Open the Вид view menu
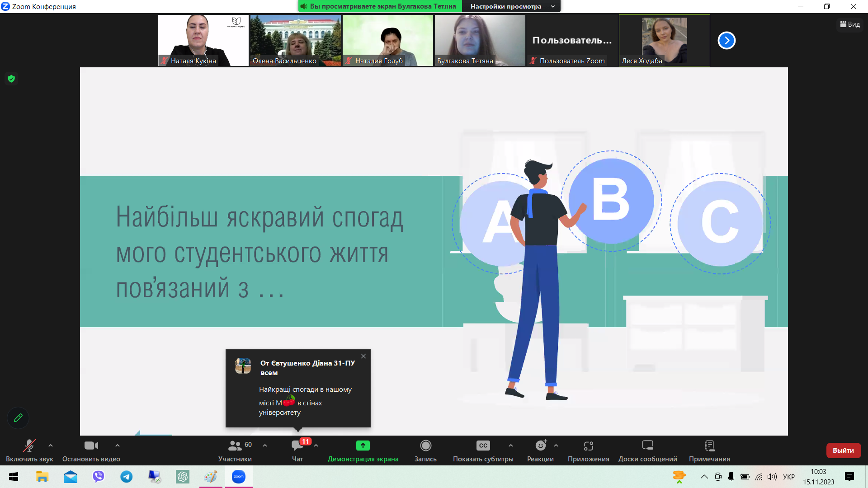This screenshot has width=868, height=488. click(850, 24)
